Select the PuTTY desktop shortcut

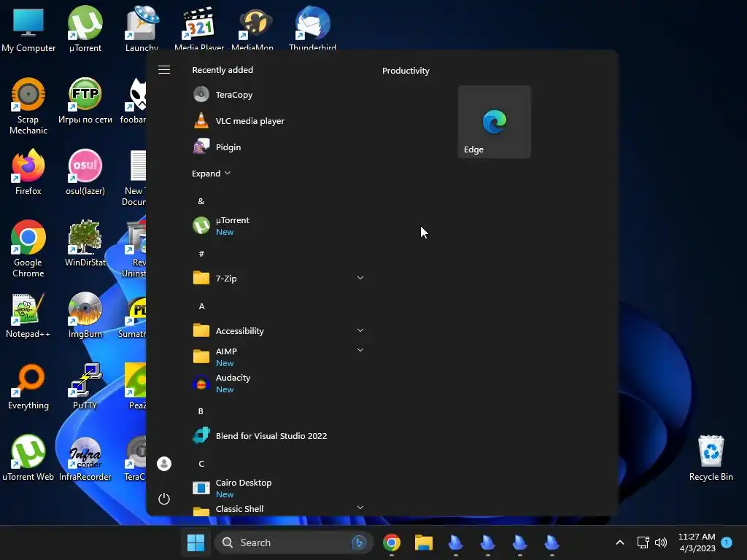click(85, 386)
